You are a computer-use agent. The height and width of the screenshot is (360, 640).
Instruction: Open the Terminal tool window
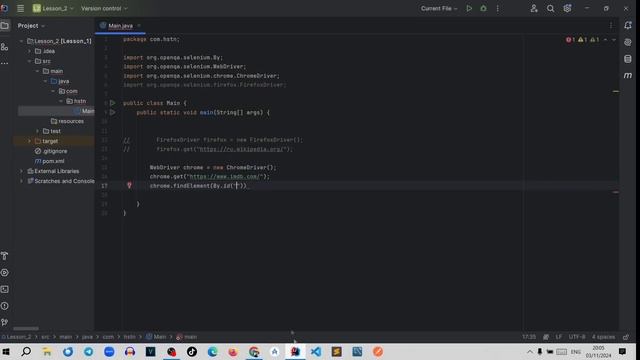(4, 289)
